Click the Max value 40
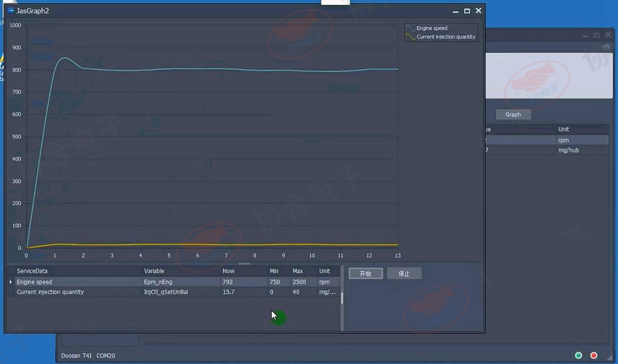The width and height of the screenshot is (618, 364). click(296, 293)
